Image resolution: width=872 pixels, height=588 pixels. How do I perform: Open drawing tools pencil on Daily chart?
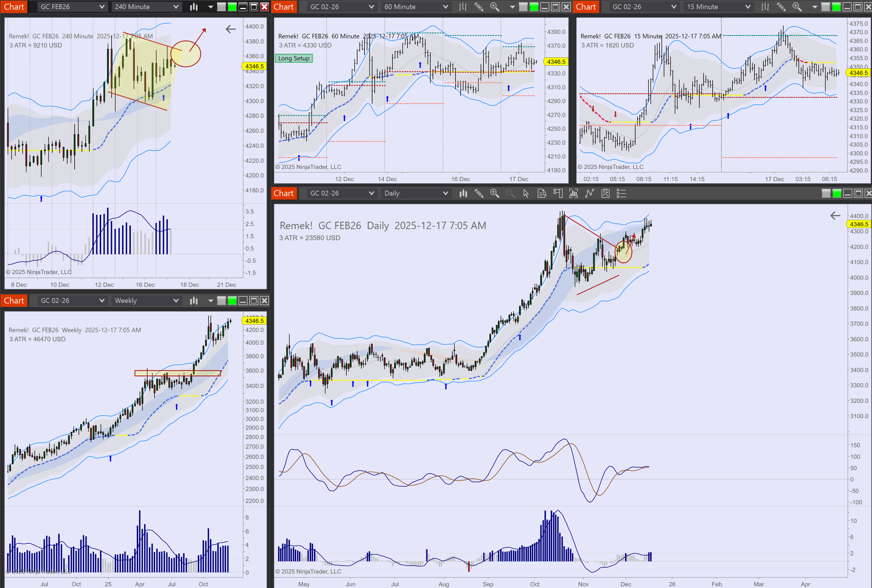(479, 194)
